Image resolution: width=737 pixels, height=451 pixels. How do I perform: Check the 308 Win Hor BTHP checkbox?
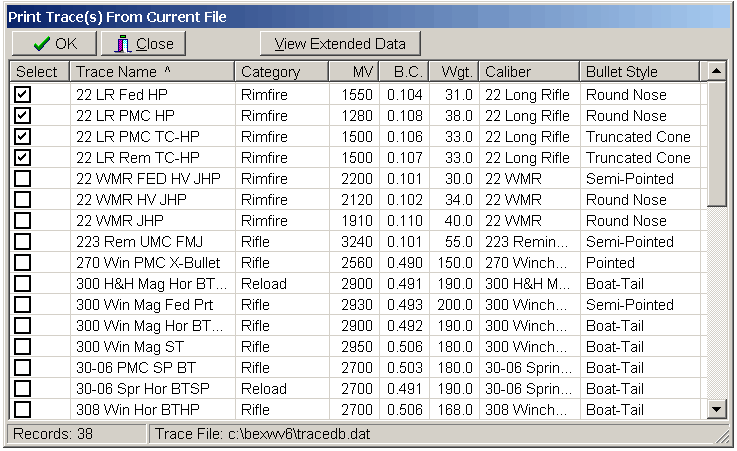pyautogui.click(x=22, y=409)
